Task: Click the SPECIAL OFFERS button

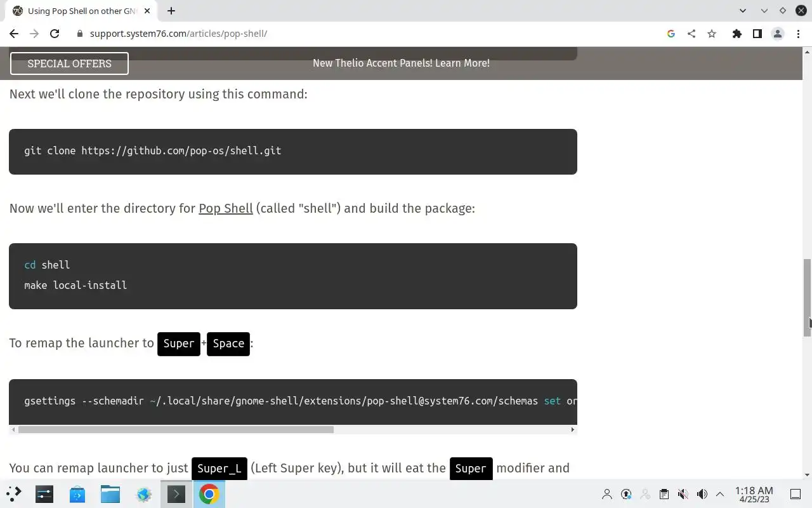Action: click(69, 63)
